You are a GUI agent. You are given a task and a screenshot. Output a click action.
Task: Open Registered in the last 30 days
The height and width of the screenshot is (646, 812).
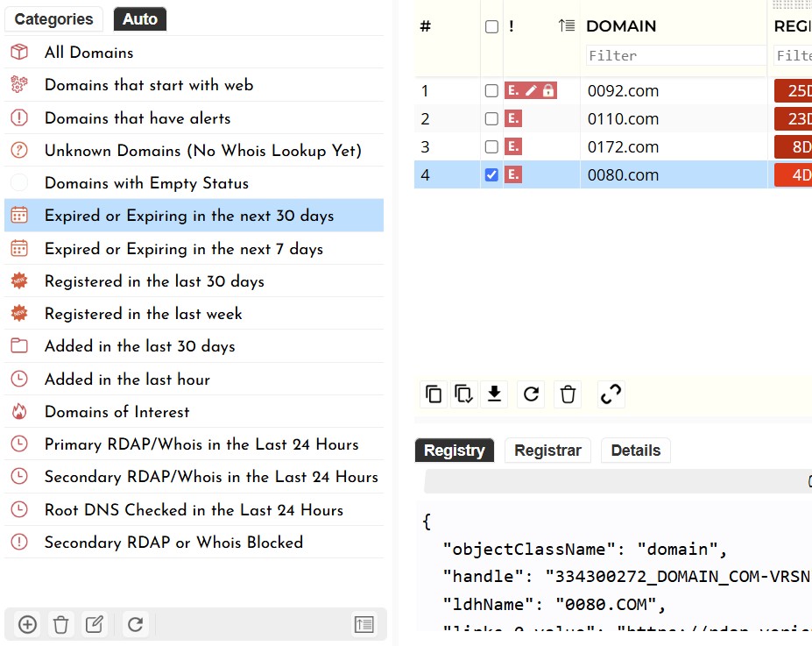pos(194,281)
